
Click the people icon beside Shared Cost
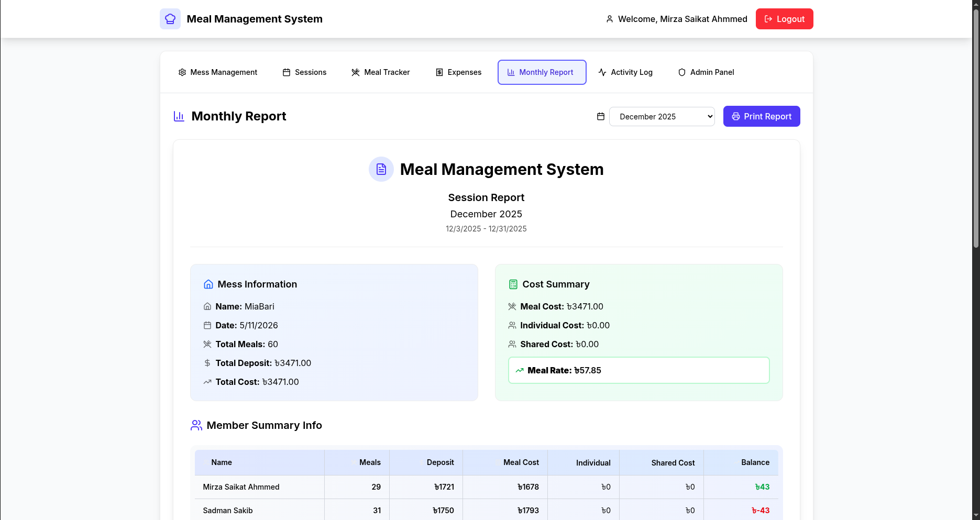point(512,344)
